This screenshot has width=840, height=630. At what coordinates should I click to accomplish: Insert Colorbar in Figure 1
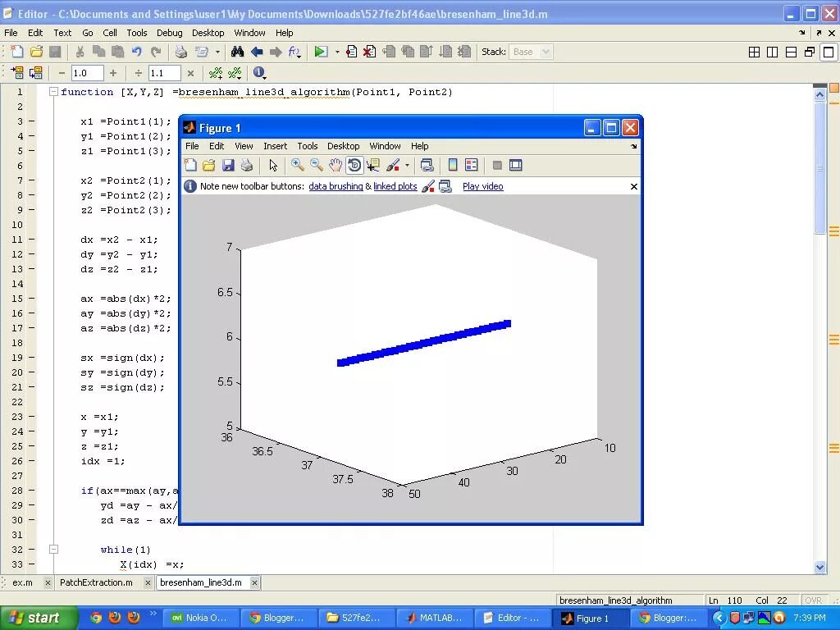[453, 165]
